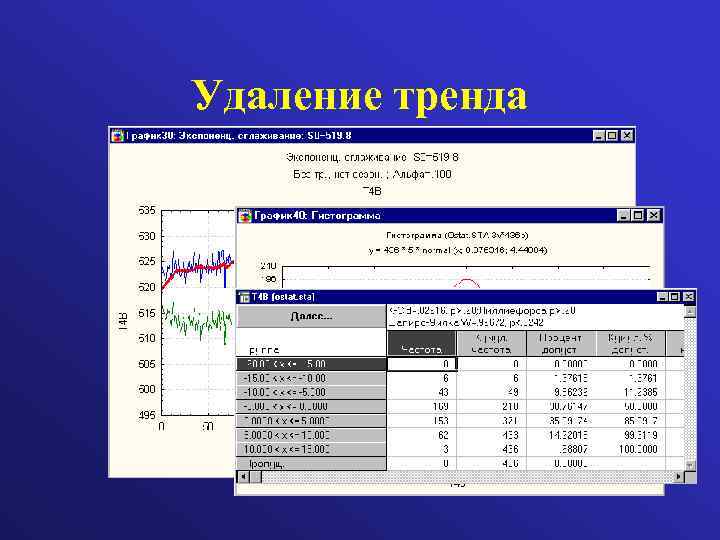The height and width of the screenshot is (540, 720).
Task: Select row header 10.000 < x <= 15.000
Action: pos(311,449)
